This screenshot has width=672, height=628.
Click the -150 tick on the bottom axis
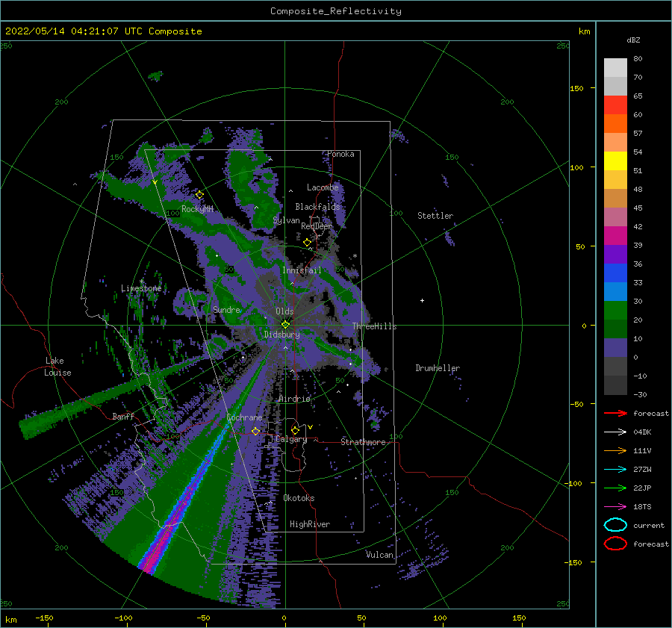tap(44, 618)
